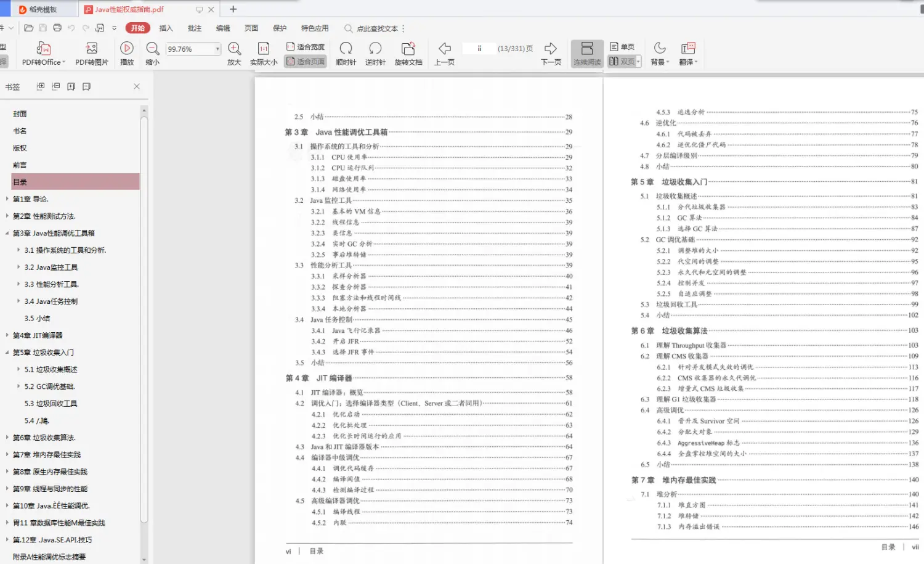Rotate page 逆时针
Image resolution: width=924 pixels, height=564 pixels.
tap(375, 54)
